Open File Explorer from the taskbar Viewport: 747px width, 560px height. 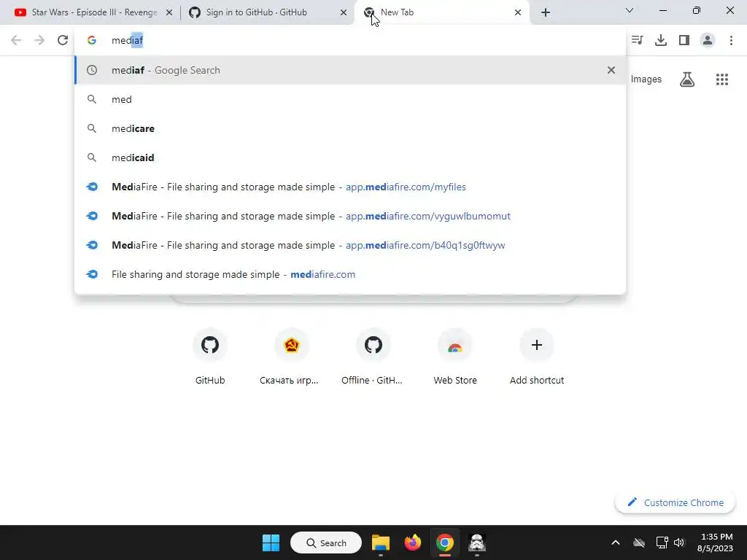(x=381, y=542)
